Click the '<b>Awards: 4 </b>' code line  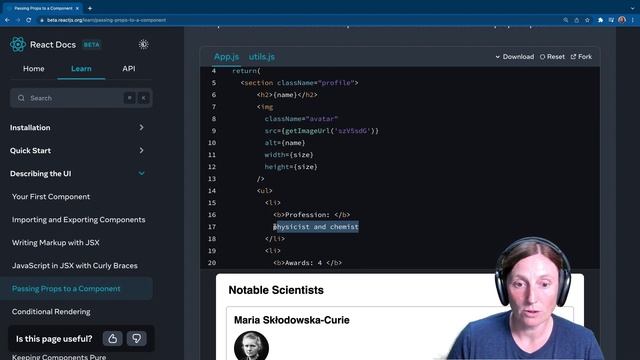click(x=307, y=263)
